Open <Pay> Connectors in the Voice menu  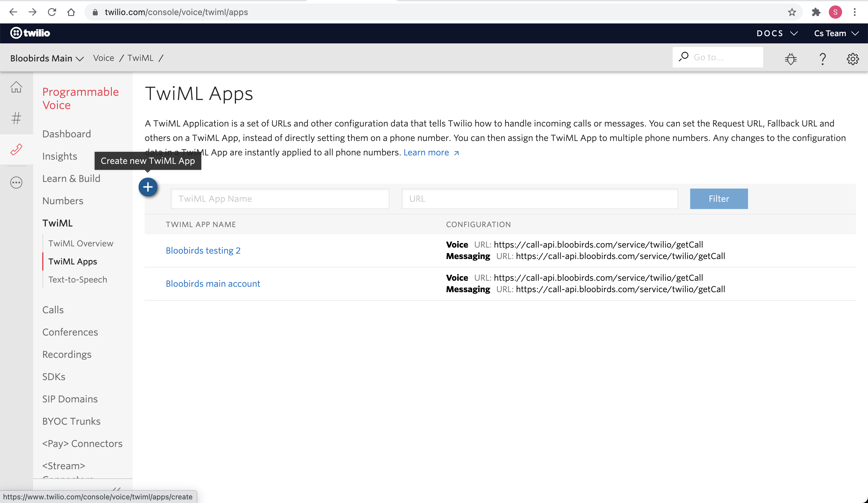coord(82,443)
